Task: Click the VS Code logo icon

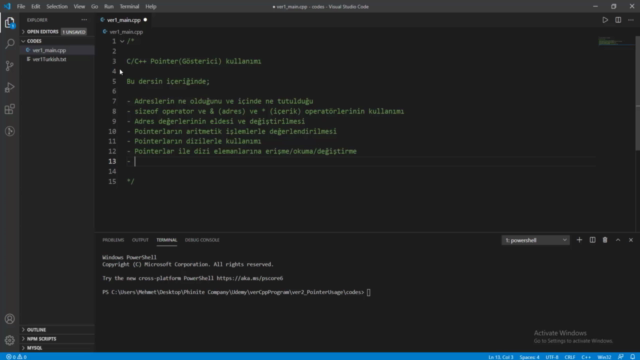Action: click(x=7, y=7)
